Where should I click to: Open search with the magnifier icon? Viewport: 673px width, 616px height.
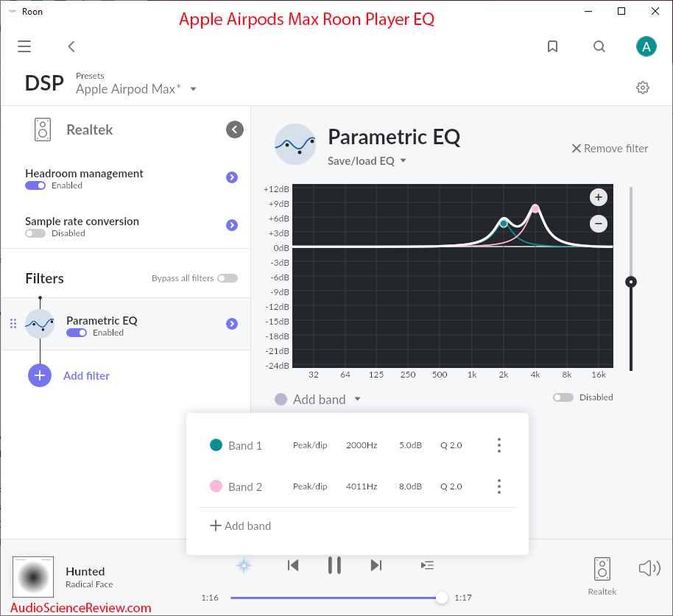[599, 46]
